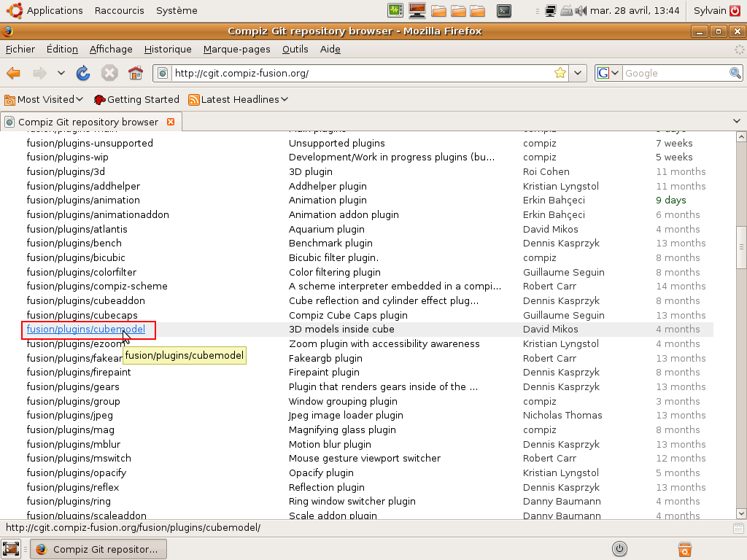Screen dimensions: 747x560
Task: Launch the terminal from the top panel
Action: tap(503, 10)
